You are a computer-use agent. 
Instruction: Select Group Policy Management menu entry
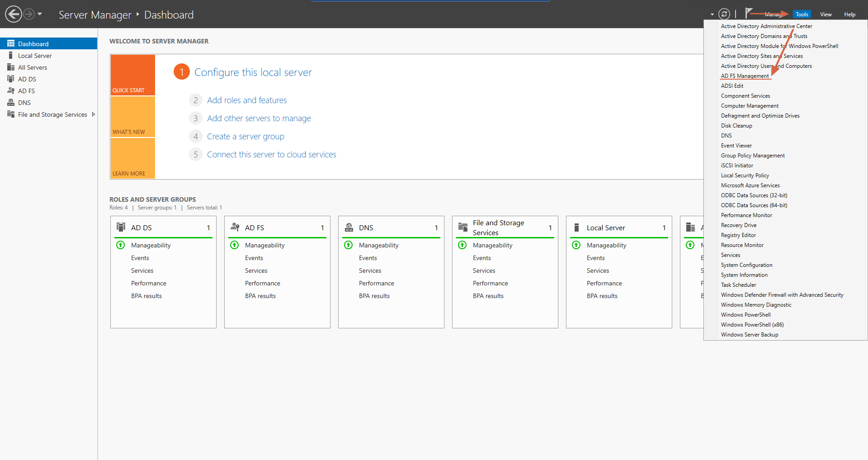(753, 156)
